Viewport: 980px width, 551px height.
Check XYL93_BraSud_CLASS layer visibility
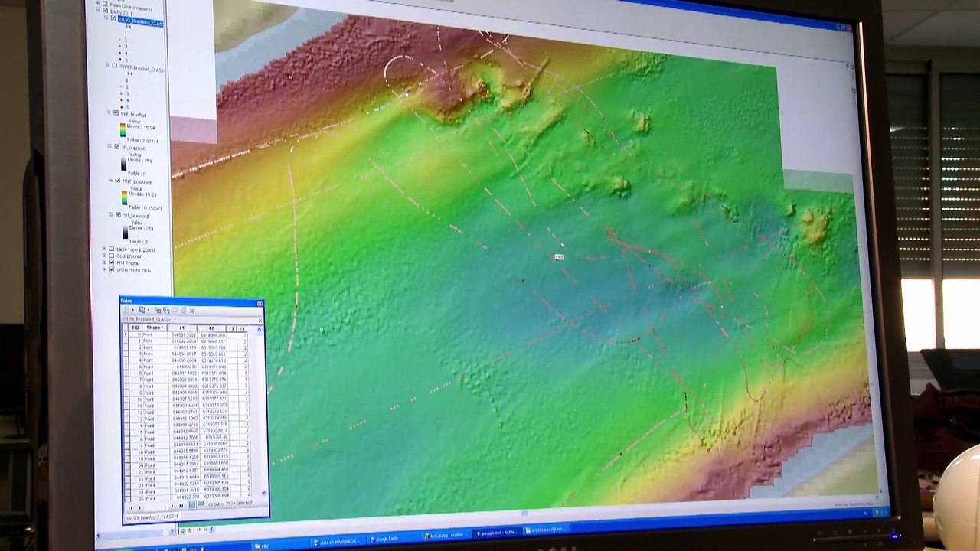click(115, 66)
